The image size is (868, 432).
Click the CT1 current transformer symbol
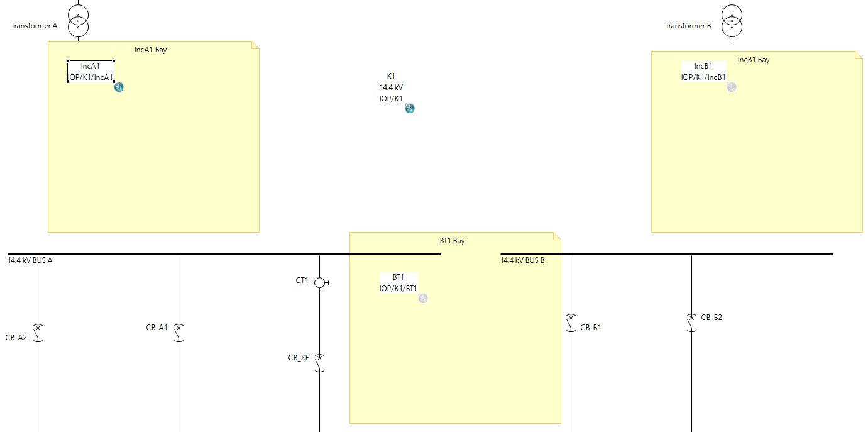click(319, 282)
